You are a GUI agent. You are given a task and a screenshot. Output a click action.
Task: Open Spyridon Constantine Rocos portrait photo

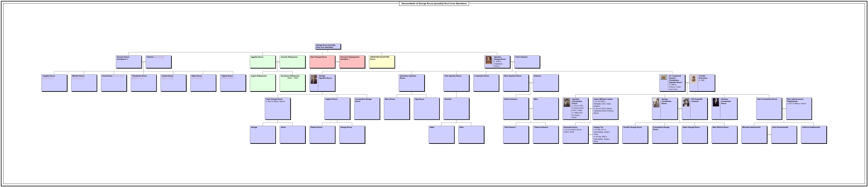[x=567, y=103]
